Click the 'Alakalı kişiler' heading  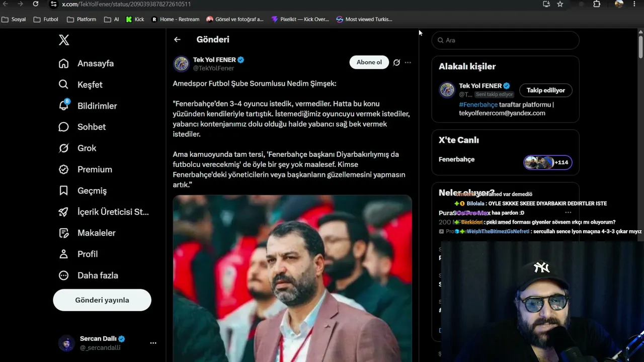(467, 66)
